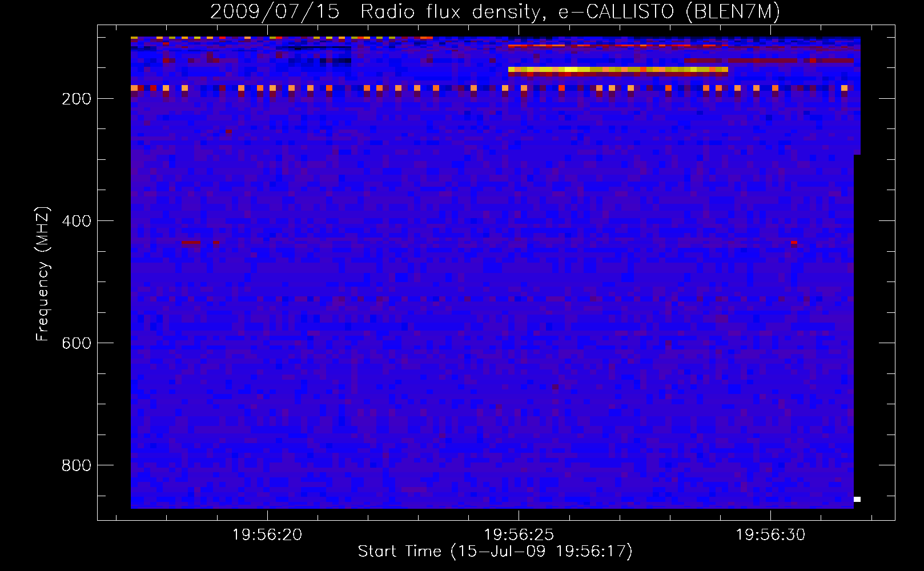Click the 'Frequency (MHZ)' axis label
The image size is (924, 571).
[x=42, y=274]
